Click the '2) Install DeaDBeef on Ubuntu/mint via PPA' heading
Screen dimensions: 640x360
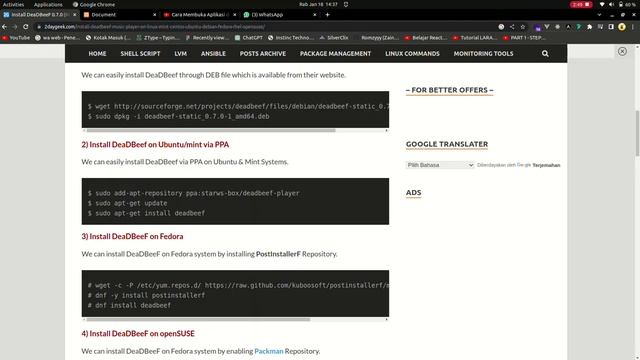coord(155,144)
